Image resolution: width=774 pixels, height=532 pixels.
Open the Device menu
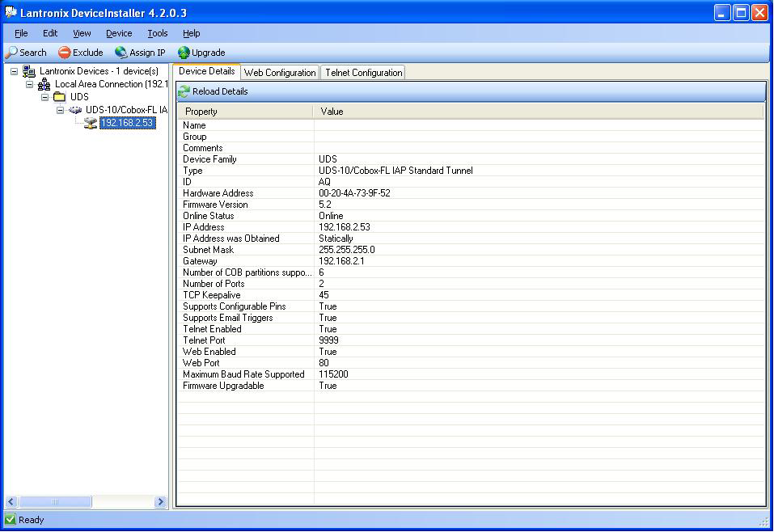[119, 33]
